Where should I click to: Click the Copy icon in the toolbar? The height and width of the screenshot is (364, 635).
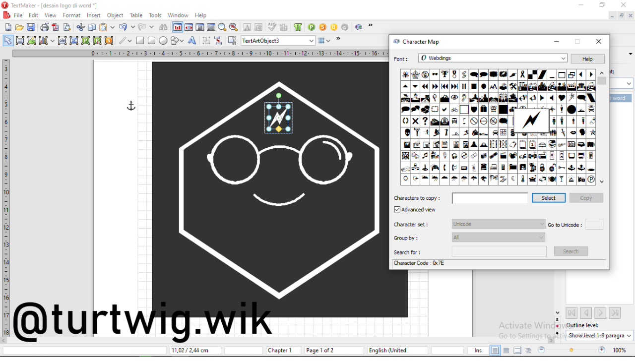click(92, 27)
